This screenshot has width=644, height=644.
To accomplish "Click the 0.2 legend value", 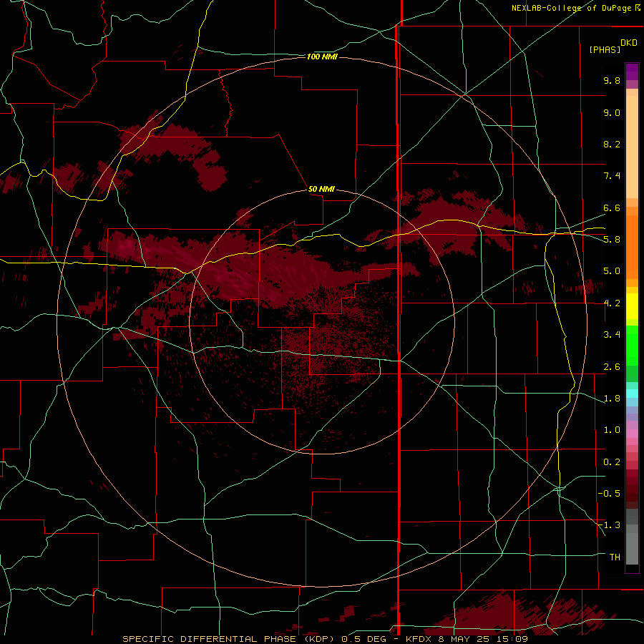I will (612, 462).
